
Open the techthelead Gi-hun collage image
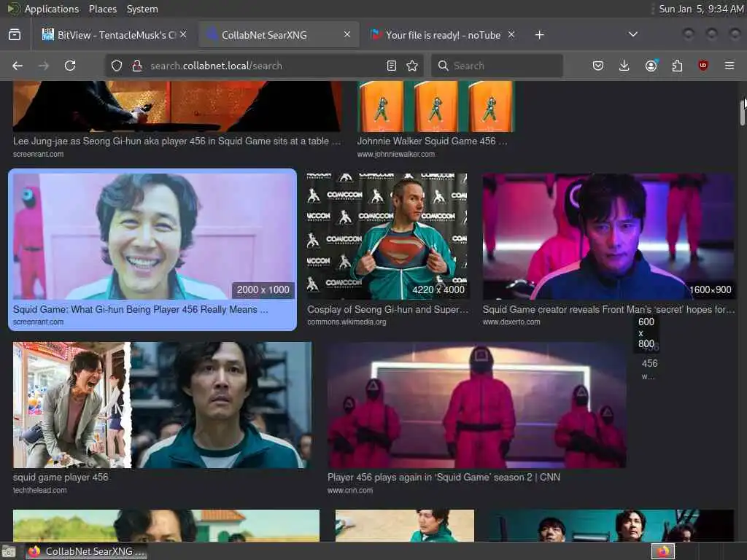tap(163, 405)
